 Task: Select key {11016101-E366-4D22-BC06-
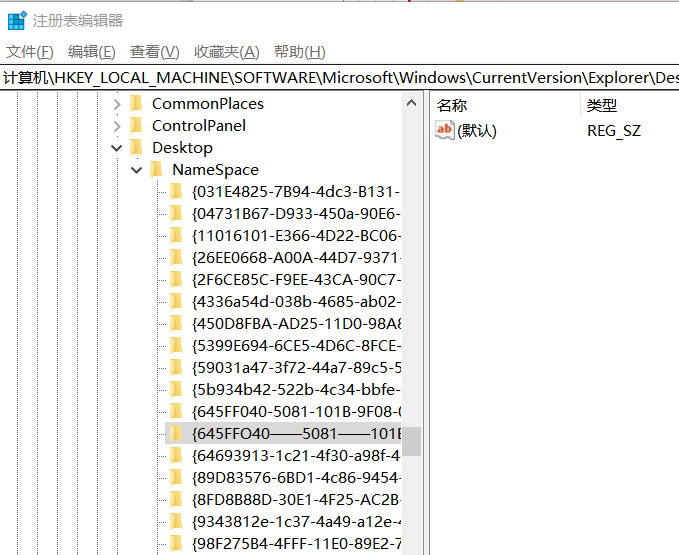pos(296,236)
